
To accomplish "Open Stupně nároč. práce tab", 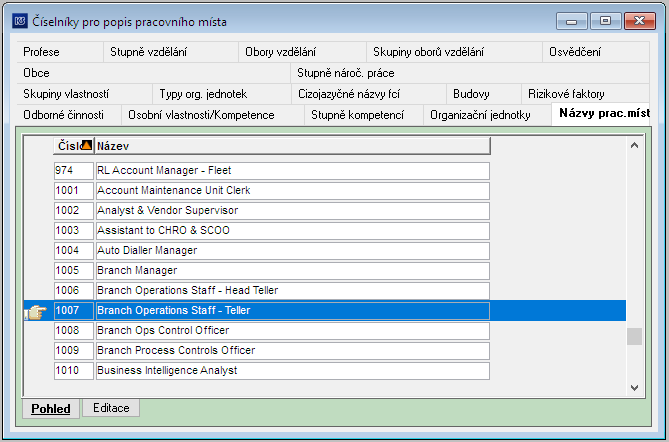I will pyautogui.click(x=470, y=73).
